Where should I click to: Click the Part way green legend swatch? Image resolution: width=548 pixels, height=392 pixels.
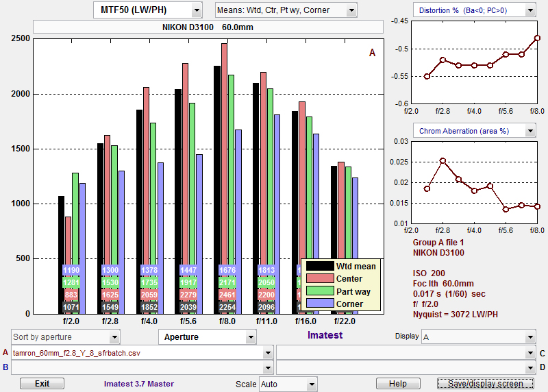point(320,291)
